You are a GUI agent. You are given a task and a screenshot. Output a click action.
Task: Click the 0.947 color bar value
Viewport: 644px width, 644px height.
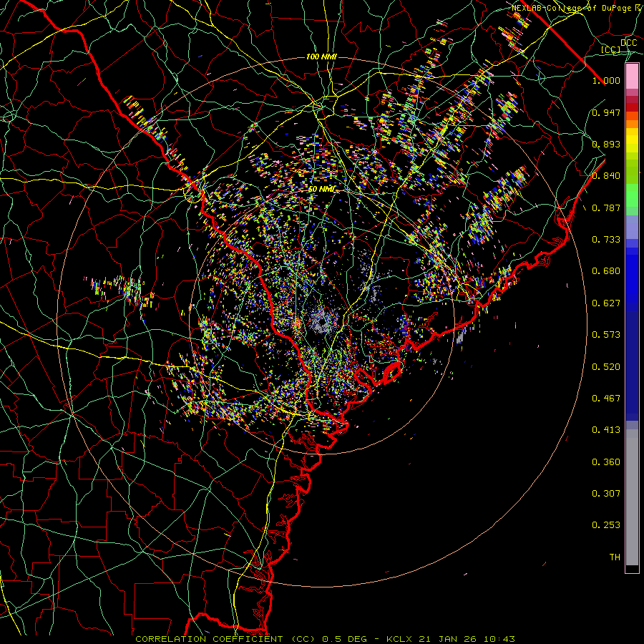(x=606, y=112)
